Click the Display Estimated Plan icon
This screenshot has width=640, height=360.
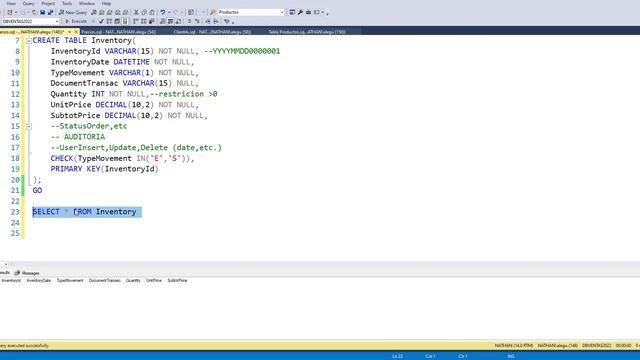[109, 21]
